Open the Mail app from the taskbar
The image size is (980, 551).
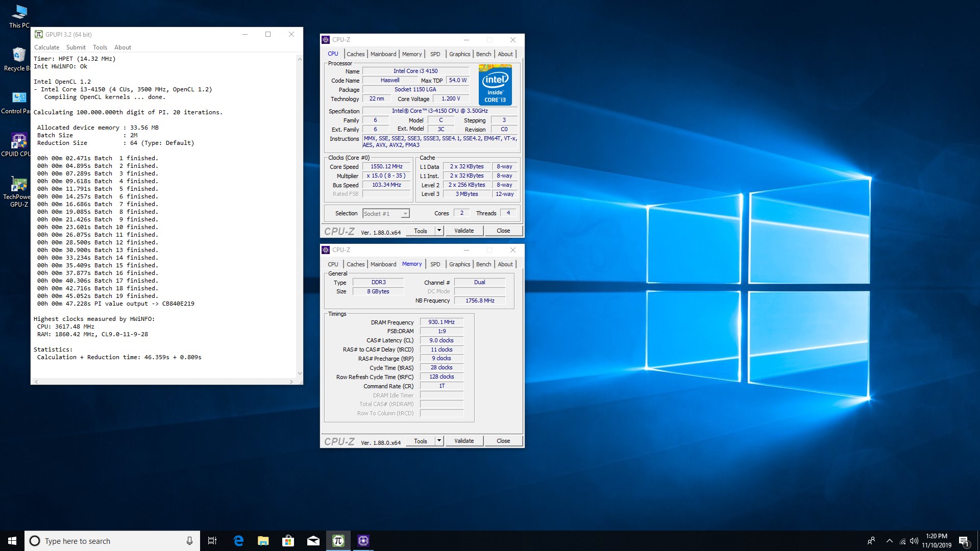[313, 541]
